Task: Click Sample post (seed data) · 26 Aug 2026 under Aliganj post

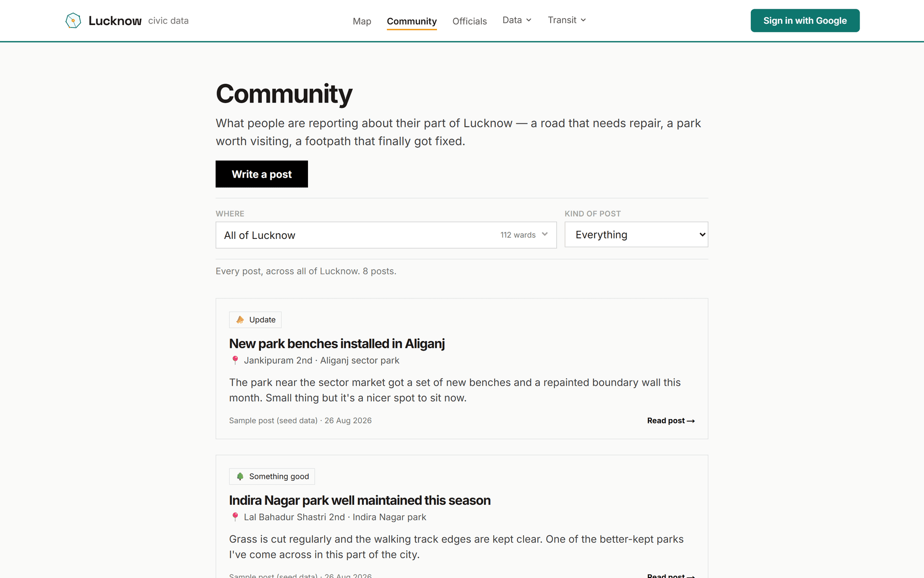Action: point(300,420)
